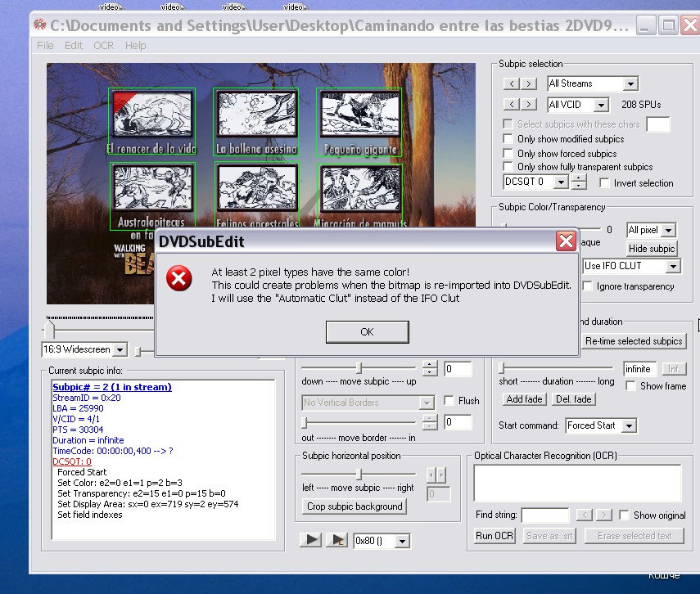
Task: Open the 16:9 Widescreen dropdown
Action: [120, 350]
